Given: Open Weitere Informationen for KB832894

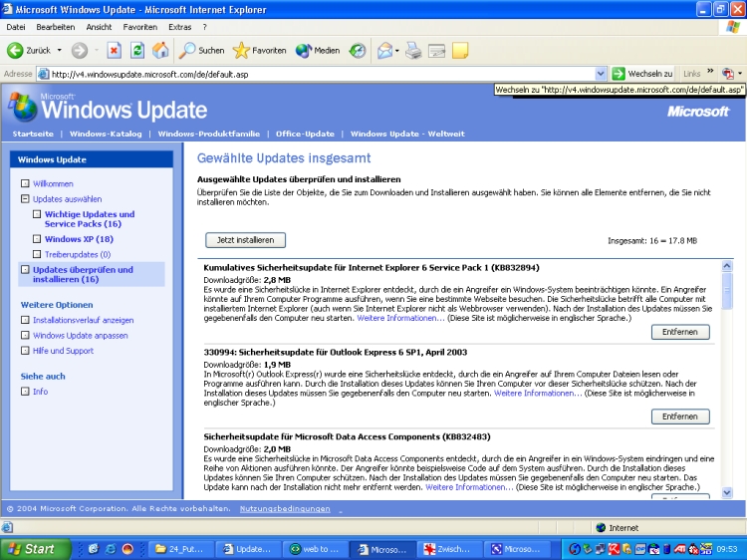Looking at the screenshot, I should [x=400, y=318].
